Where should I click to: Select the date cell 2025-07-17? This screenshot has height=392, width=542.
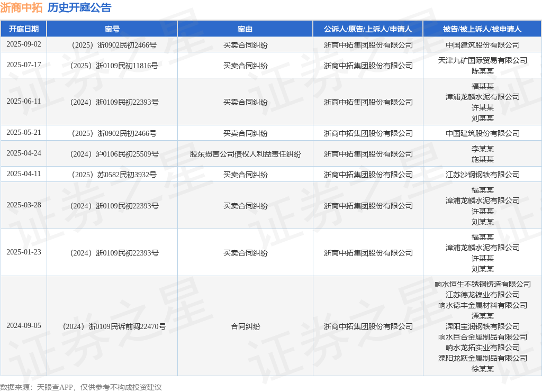[23, 65]
